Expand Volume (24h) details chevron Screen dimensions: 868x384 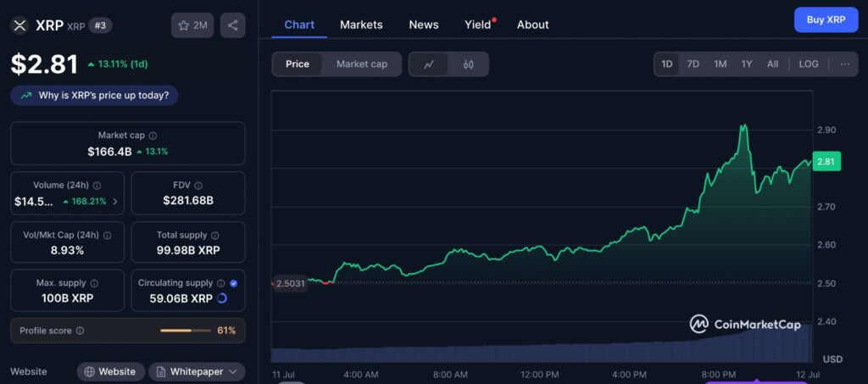[115, 202]
